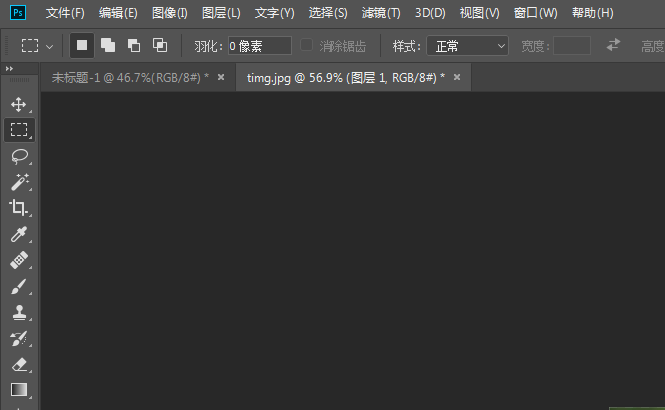This screenshot has width=665, height=410.
Task: Click the 宽度 width input field
Action: tap(572, 46)
